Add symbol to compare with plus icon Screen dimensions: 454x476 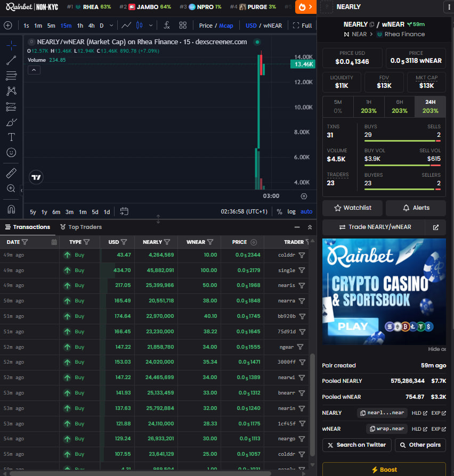(8, 26)
